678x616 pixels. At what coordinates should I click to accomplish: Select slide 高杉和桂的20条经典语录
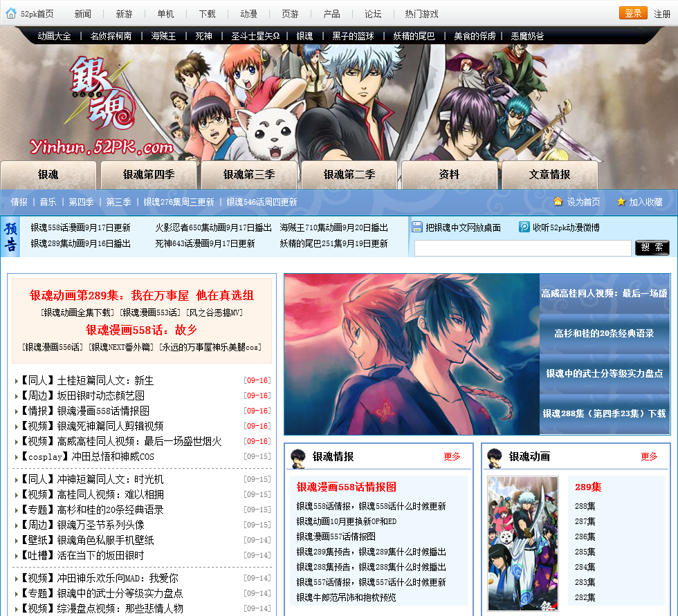(x=605, y=333)
